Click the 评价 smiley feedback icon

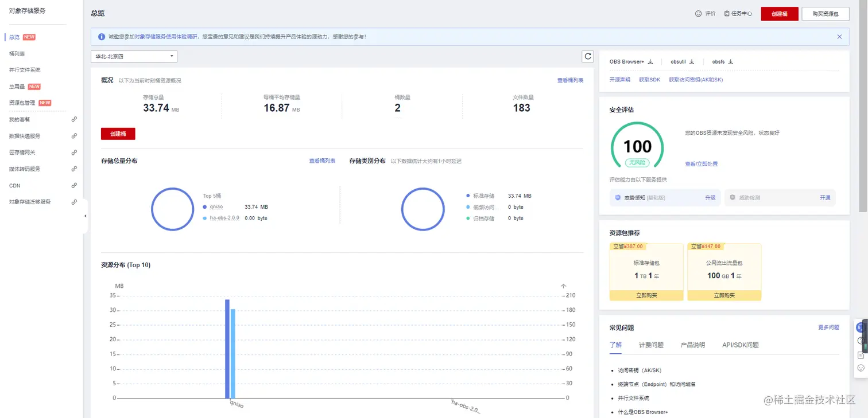pyautogui.click(x=699, y=13)
